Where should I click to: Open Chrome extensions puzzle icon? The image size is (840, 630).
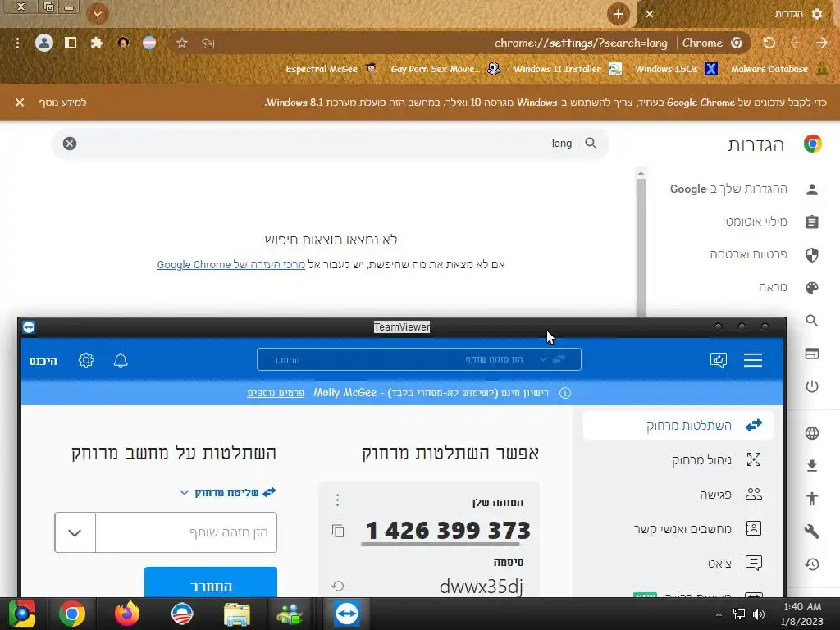(x=97, y=43)
